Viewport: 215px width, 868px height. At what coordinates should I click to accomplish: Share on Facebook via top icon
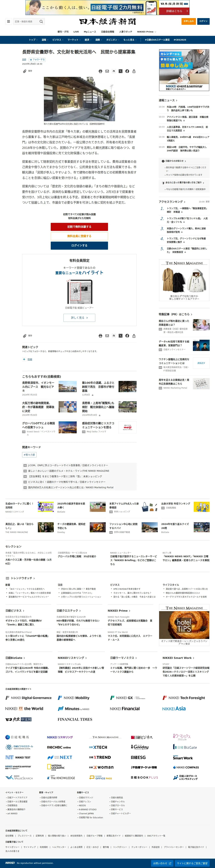coord(127,71)
